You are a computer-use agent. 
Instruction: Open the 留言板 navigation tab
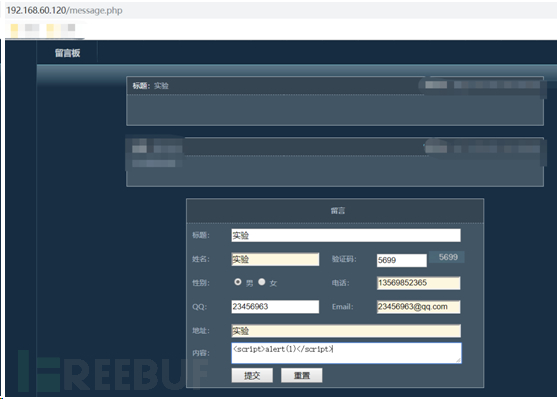coord(67,53)
